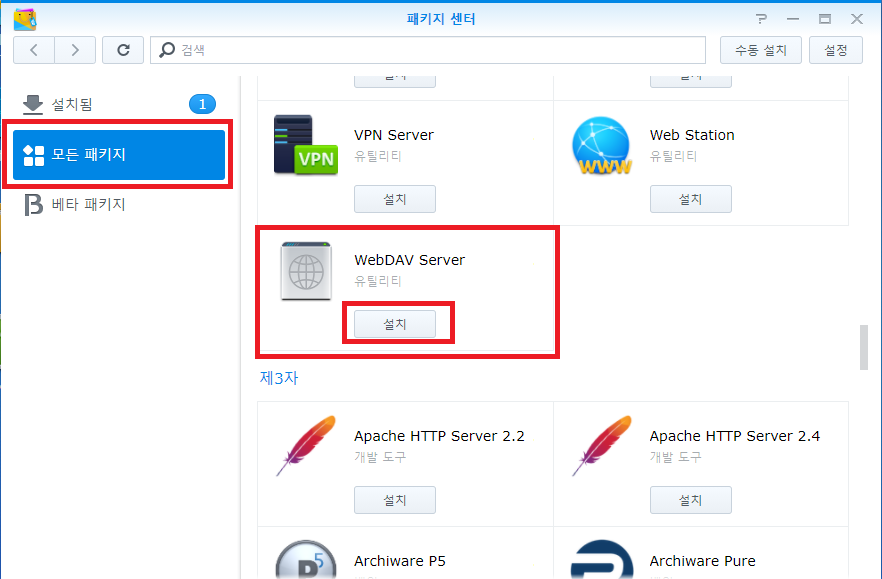
Task: Maximize the Package Center window
Action: [x=825, y=19]
